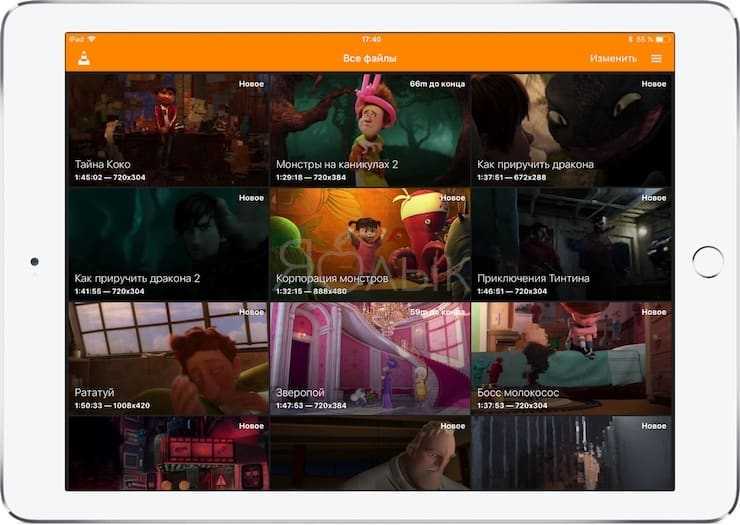Viewport: 740px width, 525px height.
Task: Click the 1:46:51 — 720x304 info text
Action: pos(512,291)
